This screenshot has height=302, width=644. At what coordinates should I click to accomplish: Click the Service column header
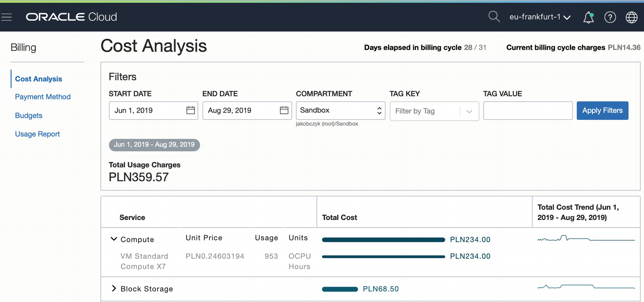coord(132,217)
